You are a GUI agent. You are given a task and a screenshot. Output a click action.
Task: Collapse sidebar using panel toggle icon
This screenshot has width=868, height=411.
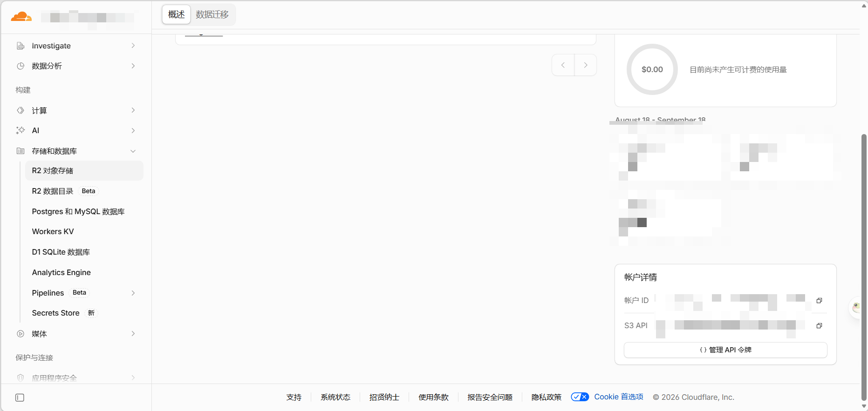click(x=20, y=398)
